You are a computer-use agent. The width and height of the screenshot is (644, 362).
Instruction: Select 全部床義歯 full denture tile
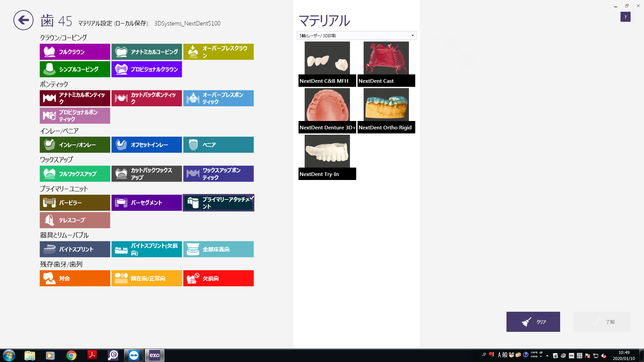click(218, 249)
